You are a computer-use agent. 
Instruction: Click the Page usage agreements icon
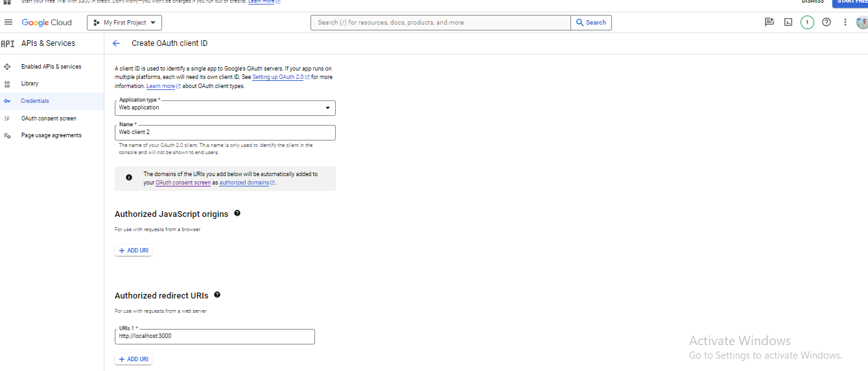(7, 135)
